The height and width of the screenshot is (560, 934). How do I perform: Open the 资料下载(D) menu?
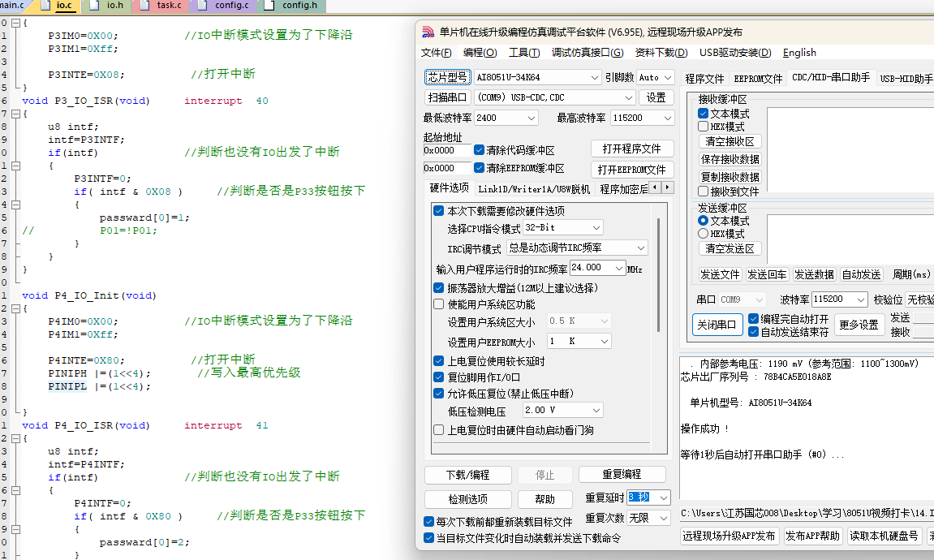click(x=661, y=53)
